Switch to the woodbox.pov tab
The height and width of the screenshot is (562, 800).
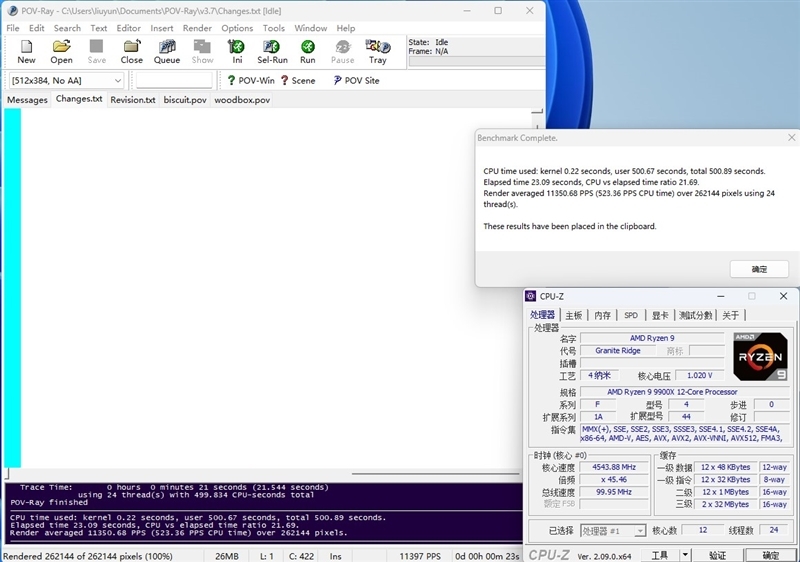click(242, 100)
